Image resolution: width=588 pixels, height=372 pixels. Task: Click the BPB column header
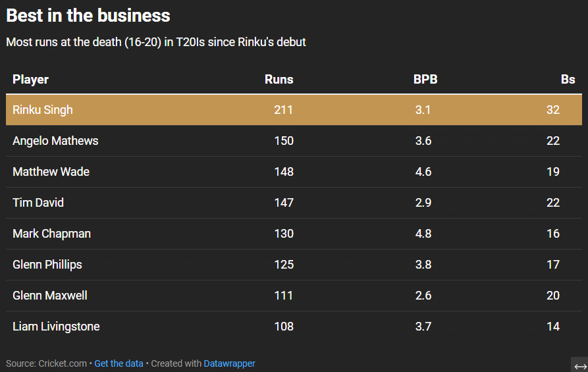pyautogui.click(x=425, y=80)
